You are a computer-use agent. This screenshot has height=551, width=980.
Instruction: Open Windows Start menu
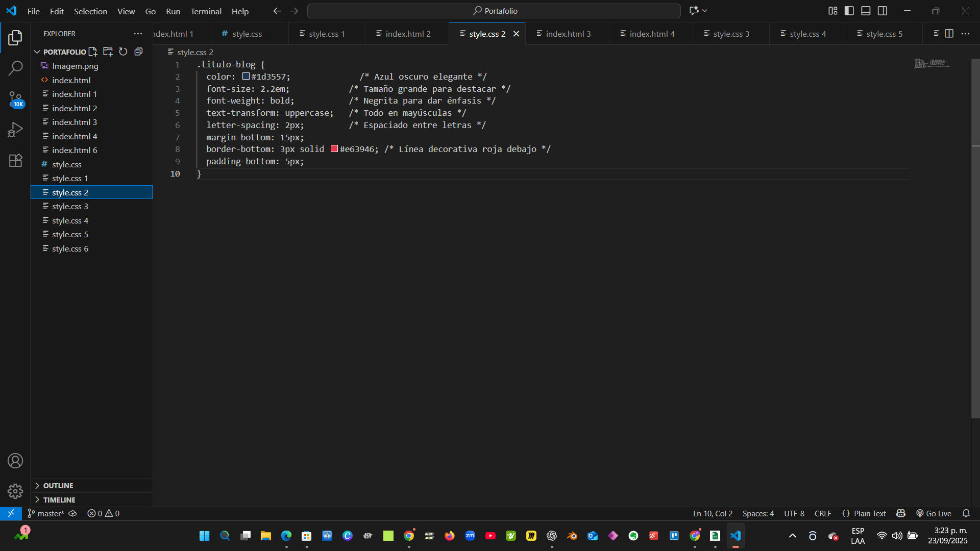pos(205,536)
